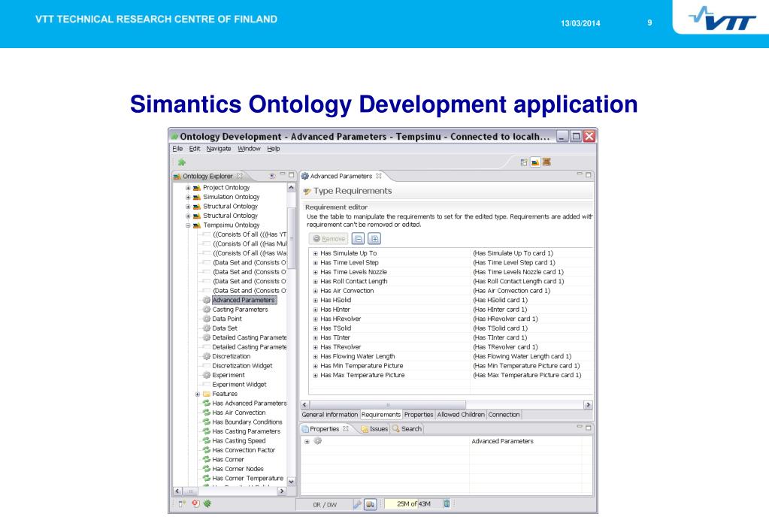Click the expand-all icon in the requirement editor

point(374,239)
